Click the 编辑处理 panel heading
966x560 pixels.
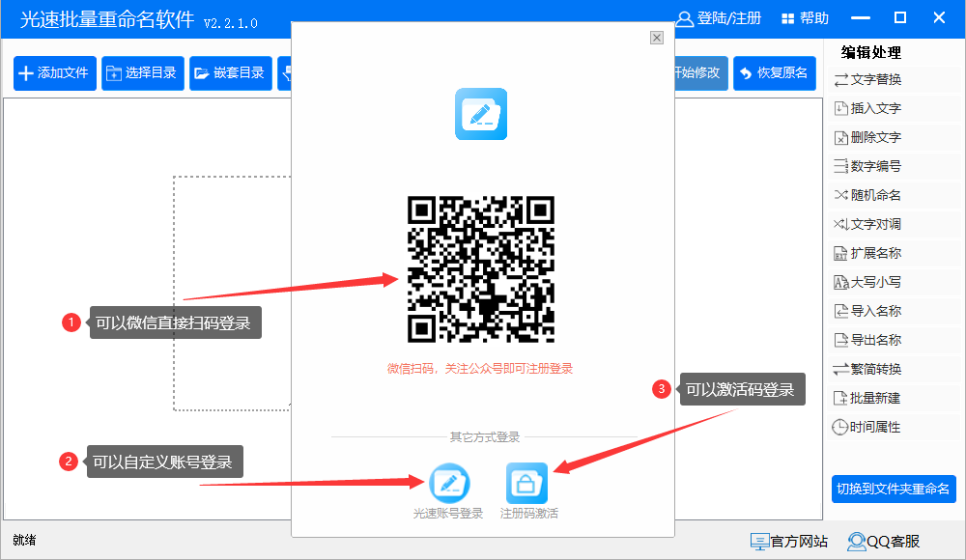[x=871, y=52]
